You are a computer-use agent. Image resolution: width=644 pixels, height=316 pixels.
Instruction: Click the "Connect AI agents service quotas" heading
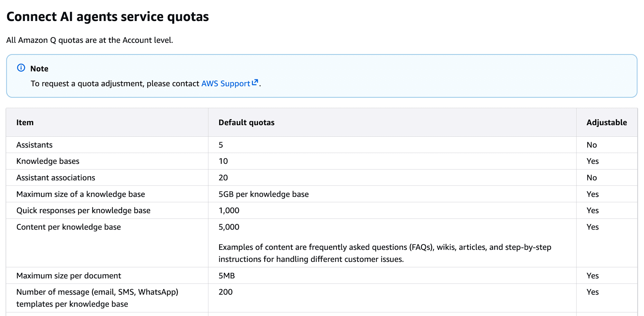coord(108,17)
